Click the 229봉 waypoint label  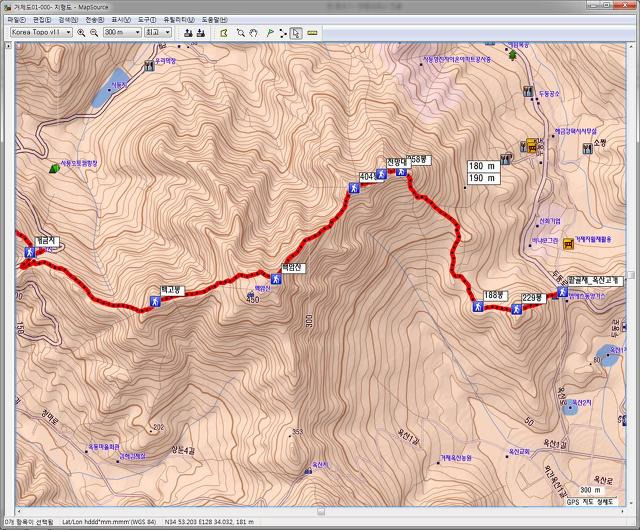pos(533,298)
